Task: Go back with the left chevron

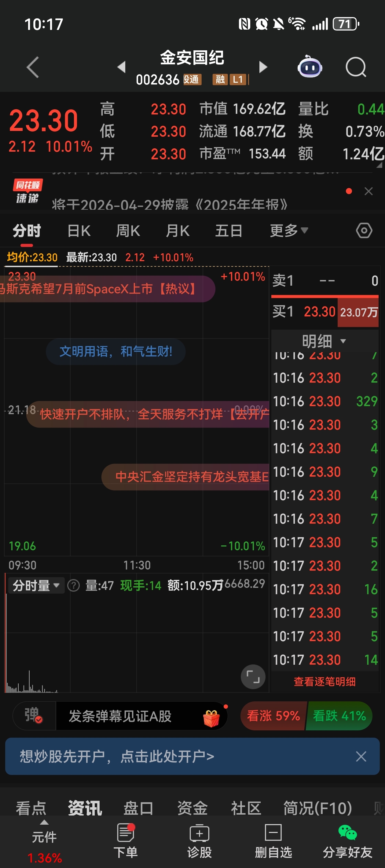Action: pyautogui.click(x=33, y=67)
